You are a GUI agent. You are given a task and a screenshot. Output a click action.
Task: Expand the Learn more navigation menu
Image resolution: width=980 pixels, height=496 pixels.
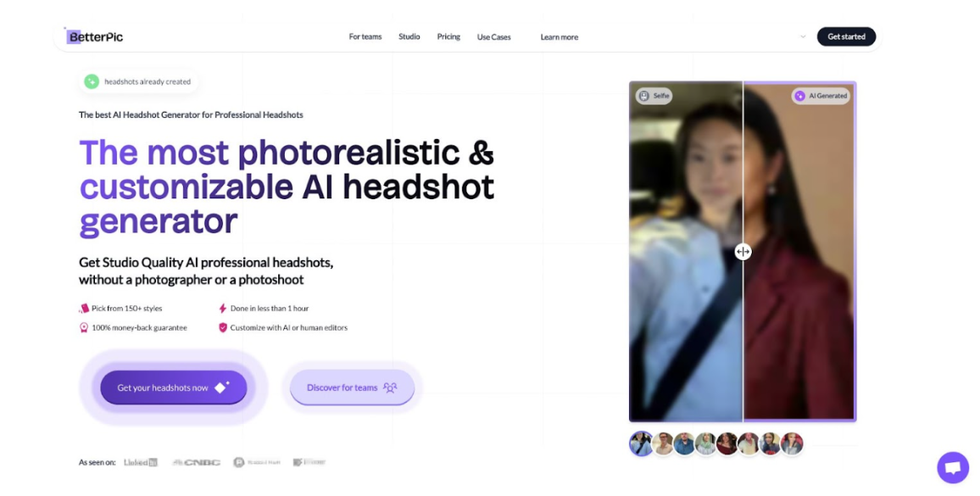(x=560, y=36)
